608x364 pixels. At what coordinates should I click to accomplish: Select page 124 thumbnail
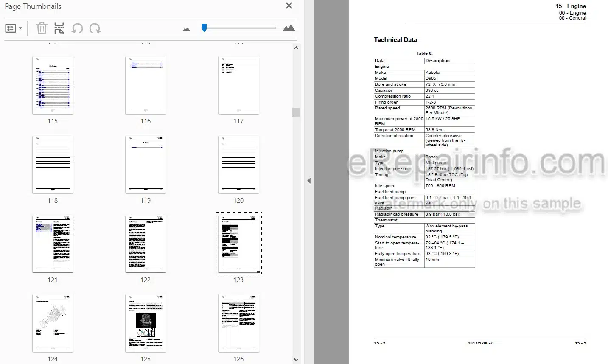53,323
